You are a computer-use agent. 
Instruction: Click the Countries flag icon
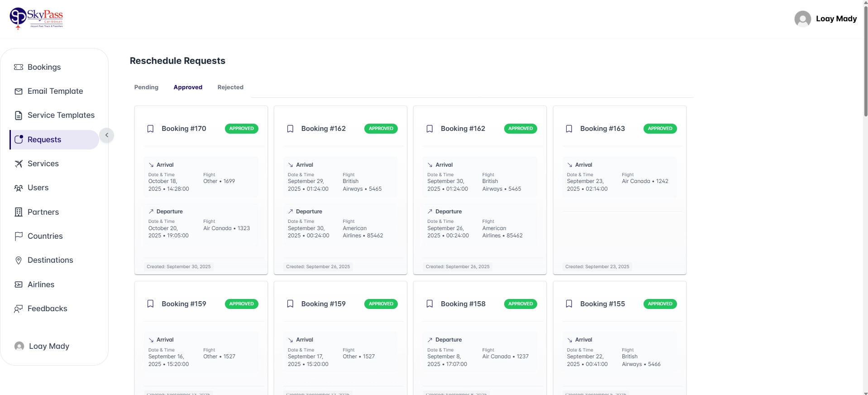pyautogui.click(x=19, y=236)
